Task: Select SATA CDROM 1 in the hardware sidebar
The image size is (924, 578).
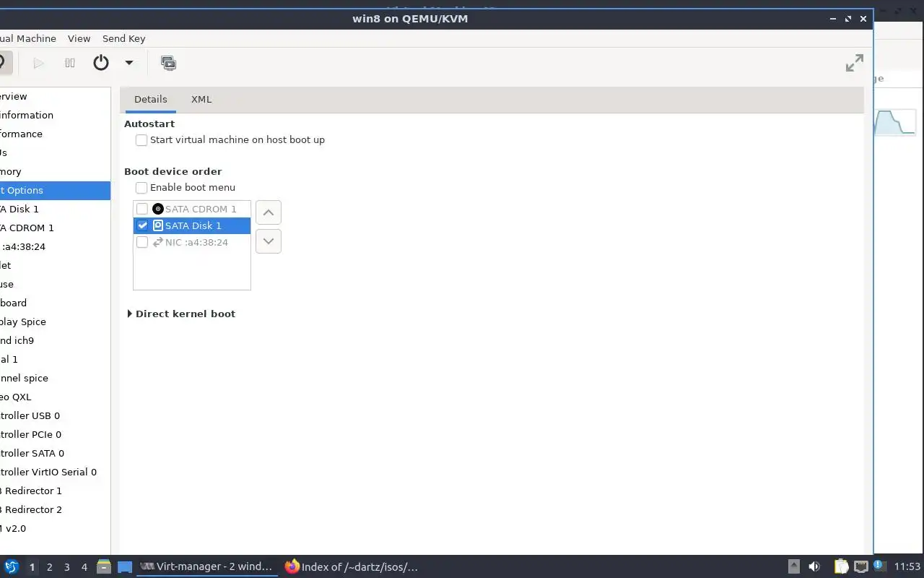Action: tap(55, 228)
